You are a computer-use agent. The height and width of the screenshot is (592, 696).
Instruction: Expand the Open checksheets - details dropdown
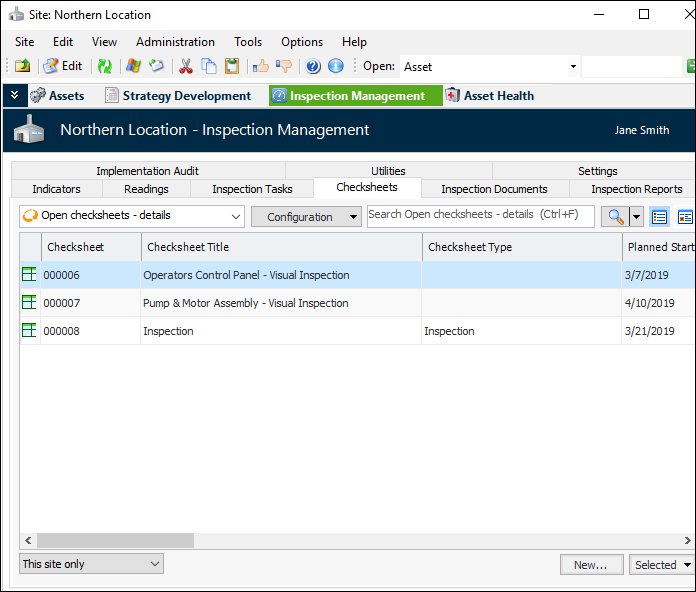click(x=236, y=217)
